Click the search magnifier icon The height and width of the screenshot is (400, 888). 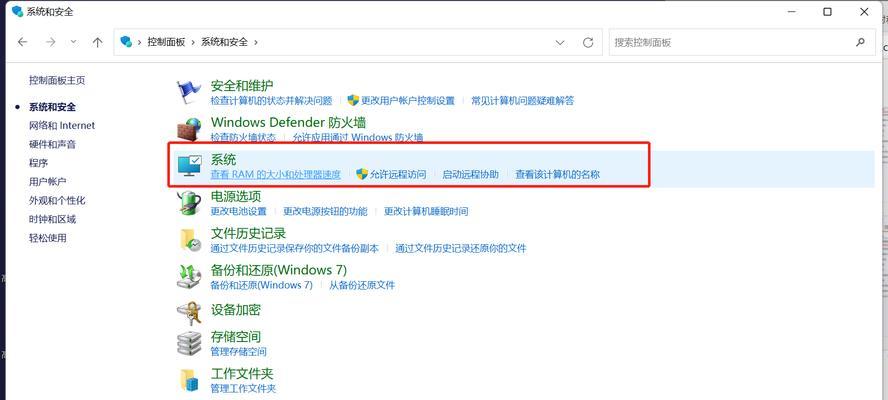click(x=860, y=42)
